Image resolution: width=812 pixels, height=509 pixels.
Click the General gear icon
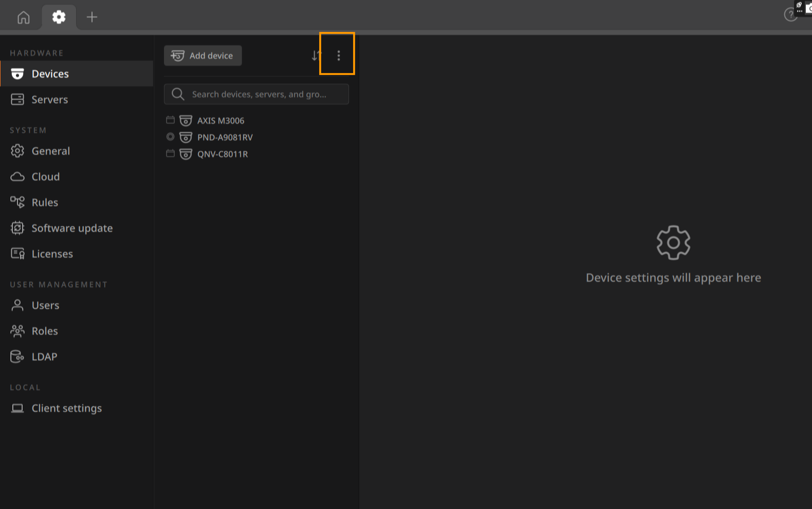(17, 151)
